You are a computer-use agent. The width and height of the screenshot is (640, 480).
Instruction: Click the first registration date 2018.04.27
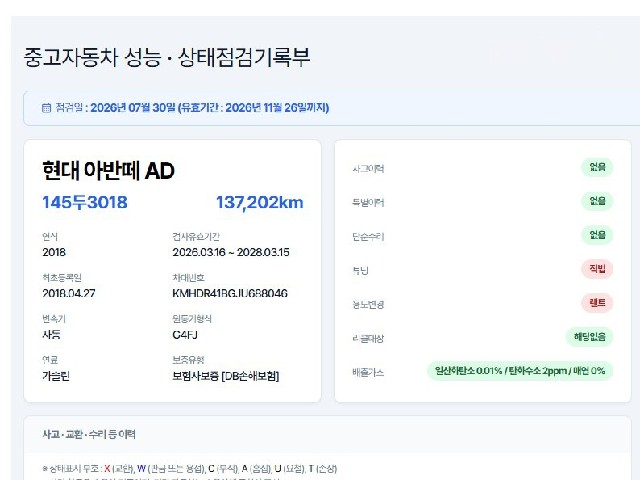pos(69,293)
